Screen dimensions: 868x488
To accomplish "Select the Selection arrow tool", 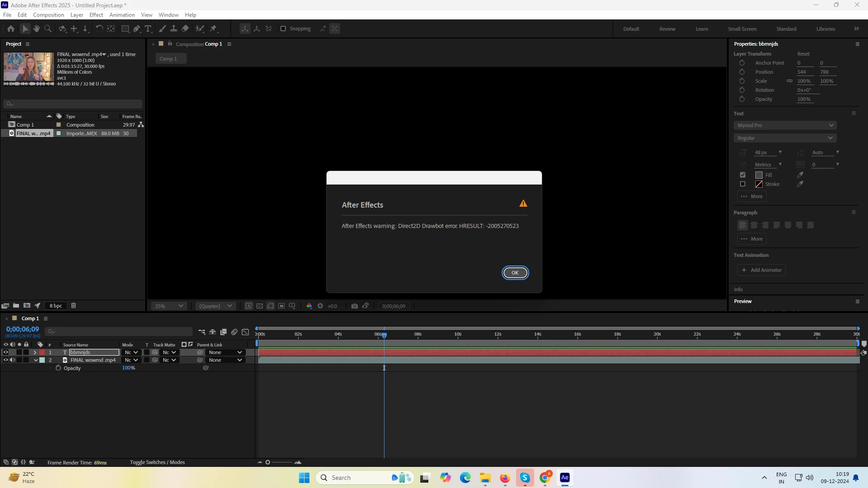I will coord(25,28).
